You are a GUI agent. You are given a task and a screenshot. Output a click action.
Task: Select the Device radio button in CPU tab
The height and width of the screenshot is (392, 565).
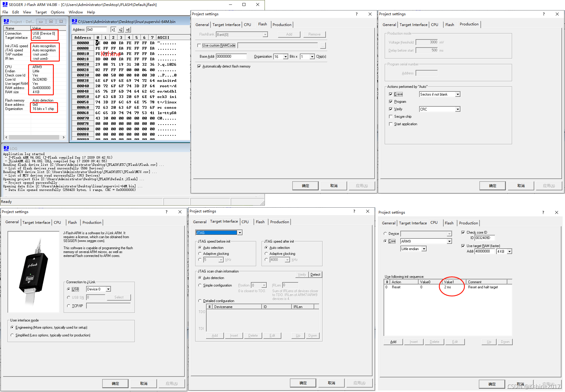pos(385,234)
